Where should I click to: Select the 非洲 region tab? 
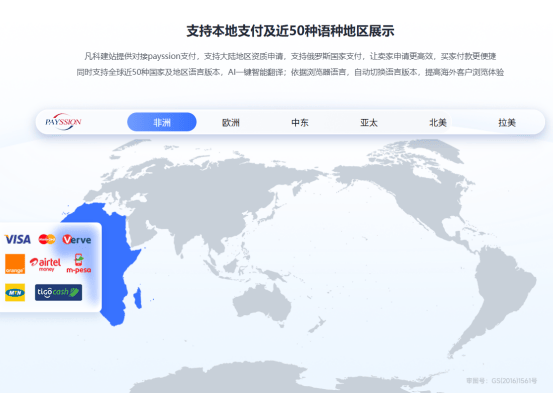tap(162, 122)
